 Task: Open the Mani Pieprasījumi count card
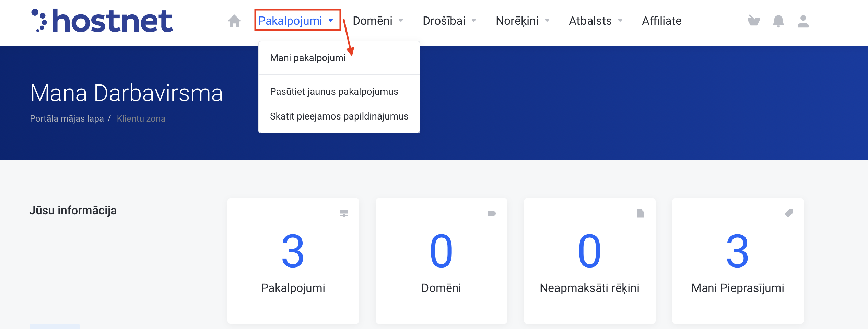pos(738,261)
